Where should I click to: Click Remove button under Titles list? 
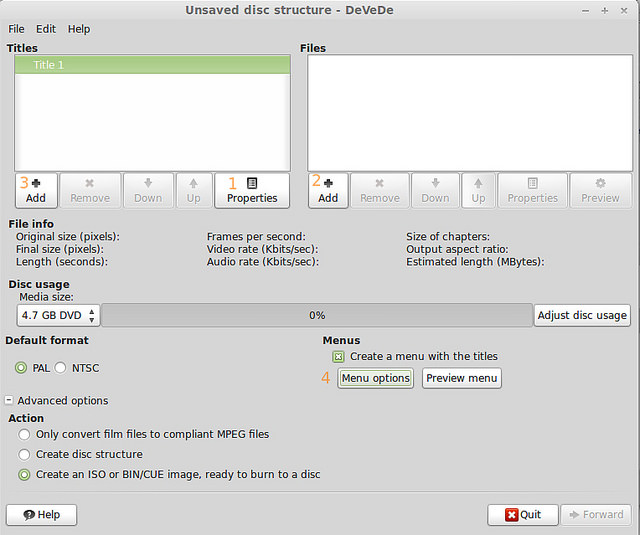point(90,190)
